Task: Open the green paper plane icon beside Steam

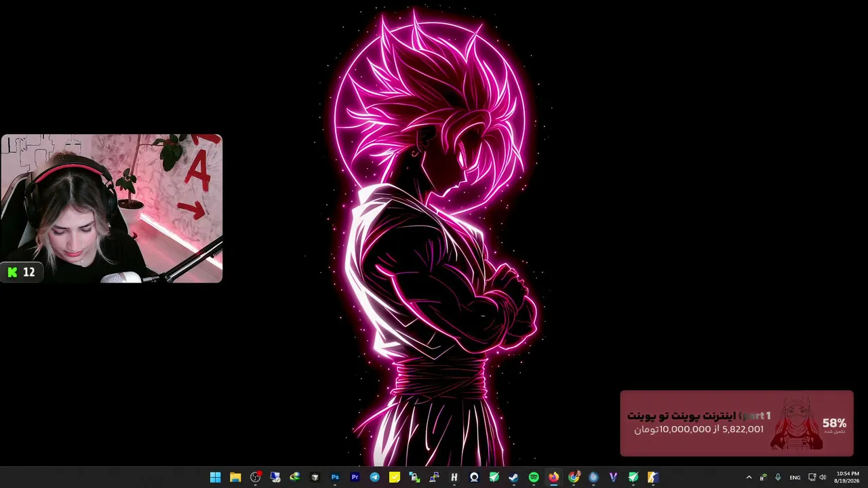Action: (494, 477)
